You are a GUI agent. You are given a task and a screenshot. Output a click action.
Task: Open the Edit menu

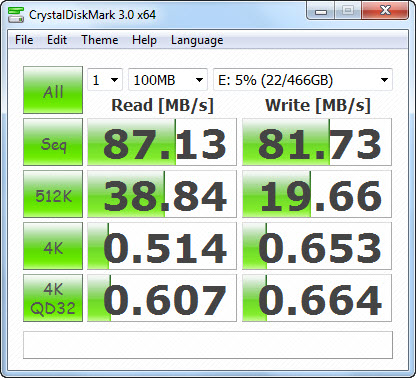(57, 40)
